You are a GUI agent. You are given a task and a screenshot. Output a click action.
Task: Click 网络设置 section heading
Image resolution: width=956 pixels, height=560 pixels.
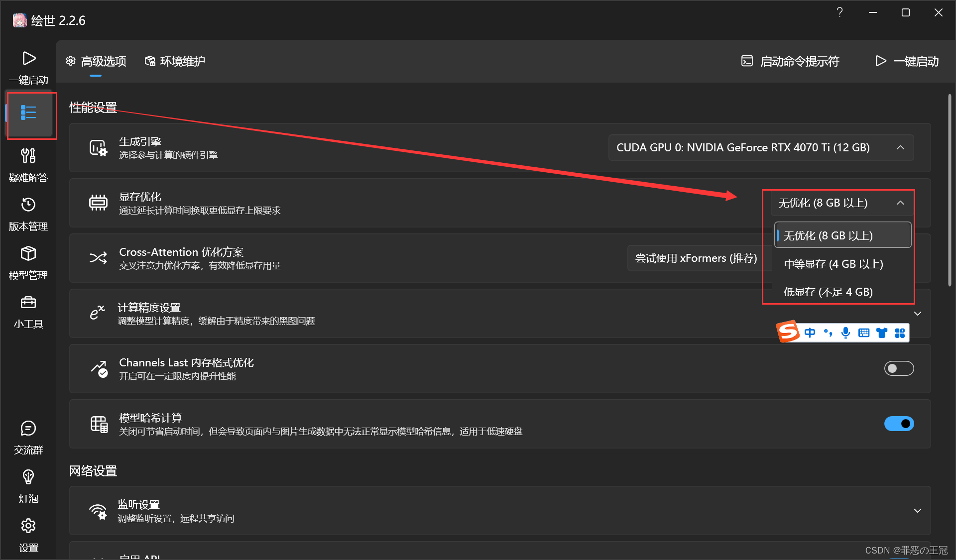pos(93,470)
